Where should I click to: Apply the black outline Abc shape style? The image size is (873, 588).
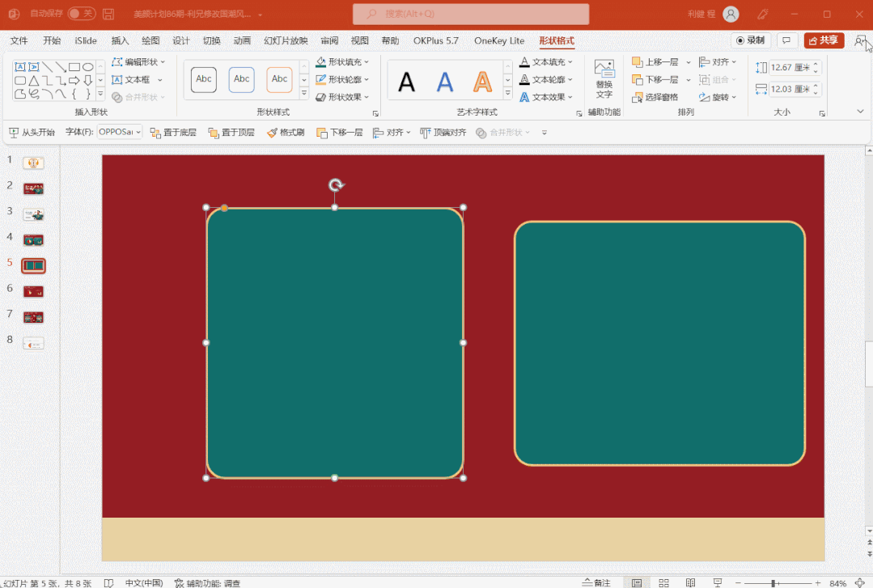point(204,79)
